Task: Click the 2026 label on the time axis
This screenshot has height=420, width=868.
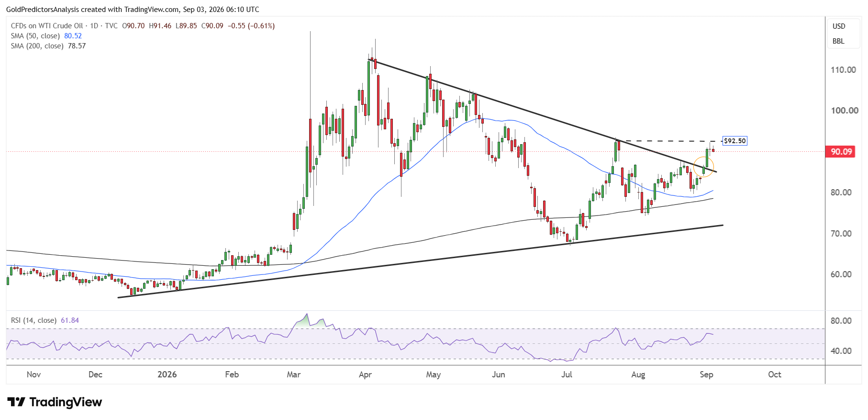Action: (167, 375)
